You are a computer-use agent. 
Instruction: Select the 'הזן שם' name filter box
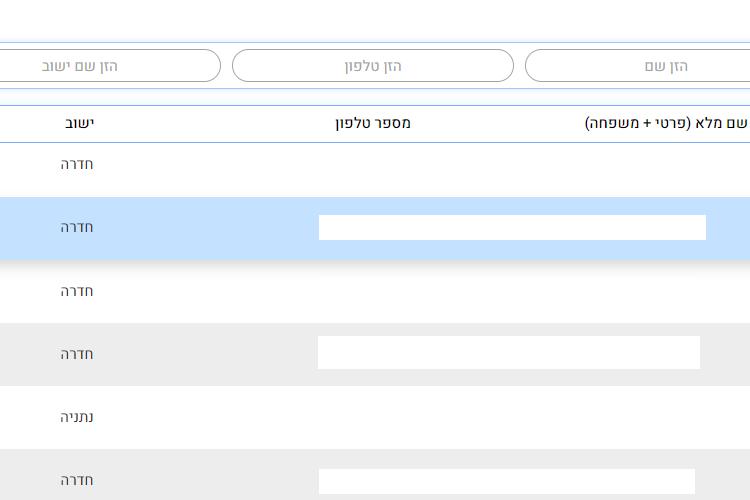638,66
